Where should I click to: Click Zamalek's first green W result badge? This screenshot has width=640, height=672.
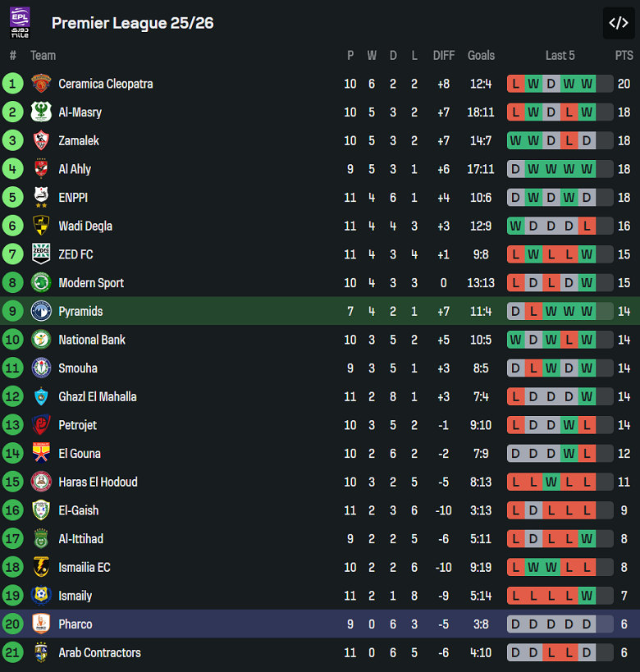(x=515, y=140)
